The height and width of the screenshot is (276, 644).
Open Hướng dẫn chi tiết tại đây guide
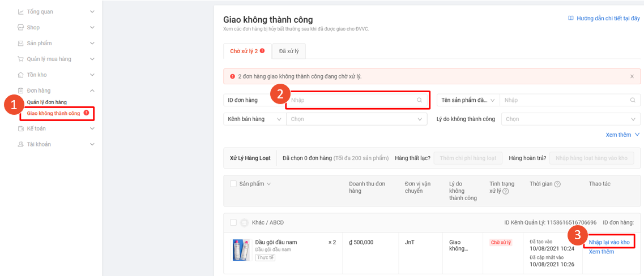click(604, 19)
